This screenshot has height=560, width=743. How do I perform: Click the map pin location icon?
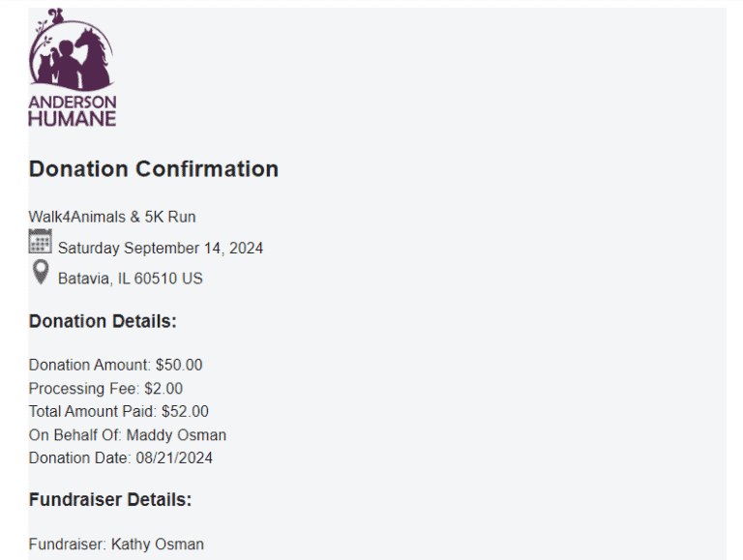41,272
